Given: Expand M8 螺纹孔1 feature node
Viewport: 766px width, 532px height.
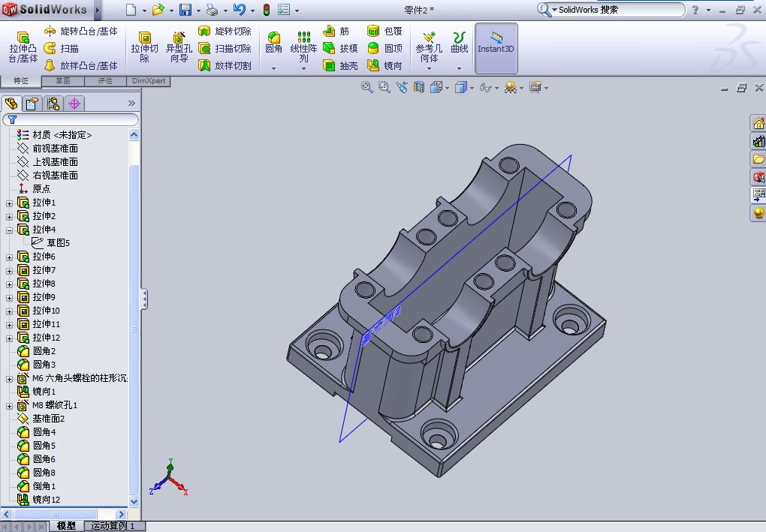Looking at the screenshot, I should point(9,406).
